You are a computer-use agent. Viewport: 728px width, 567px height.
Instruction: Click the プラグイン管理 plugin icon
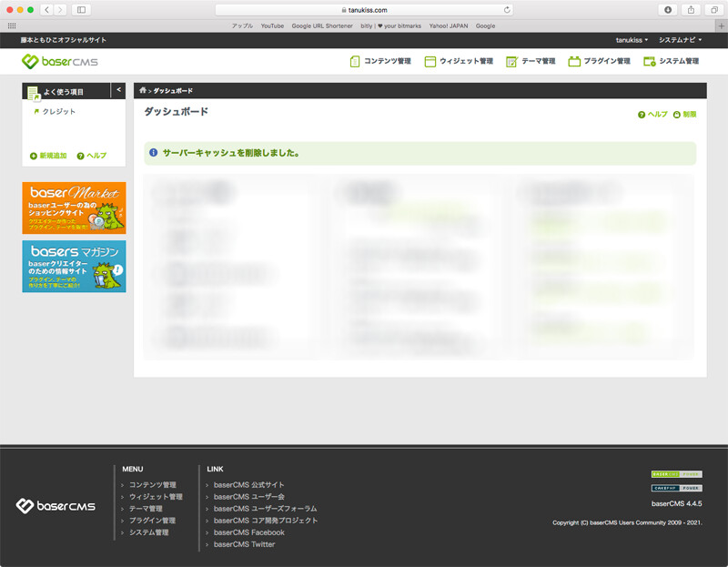[x=574, y=61]
